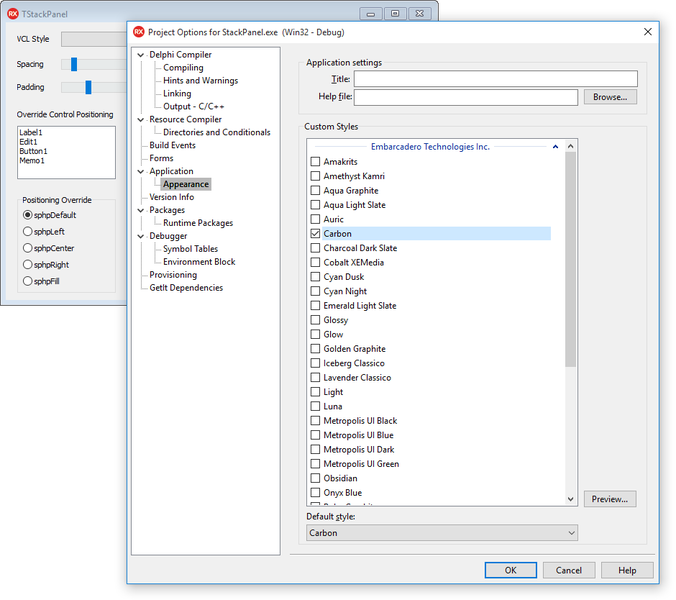Enable the Golden Graphite style
The width and height of the screenshot is (676, 600).
[x=315, y=349]
